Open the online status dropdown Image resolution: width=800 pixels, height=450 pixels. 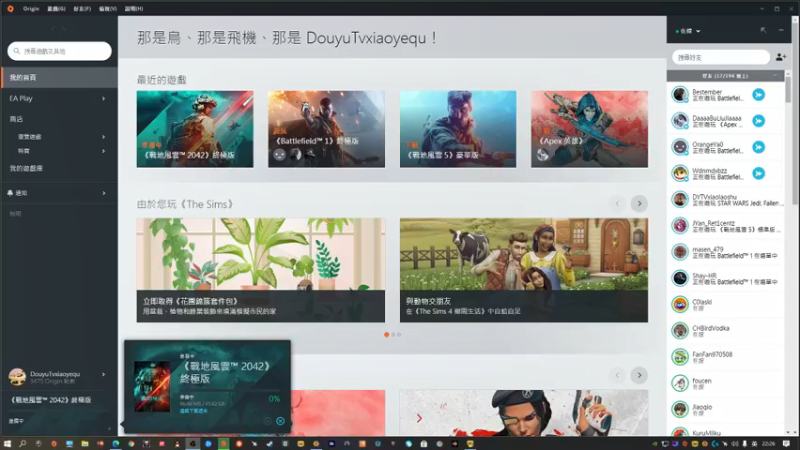coord(688,31)
